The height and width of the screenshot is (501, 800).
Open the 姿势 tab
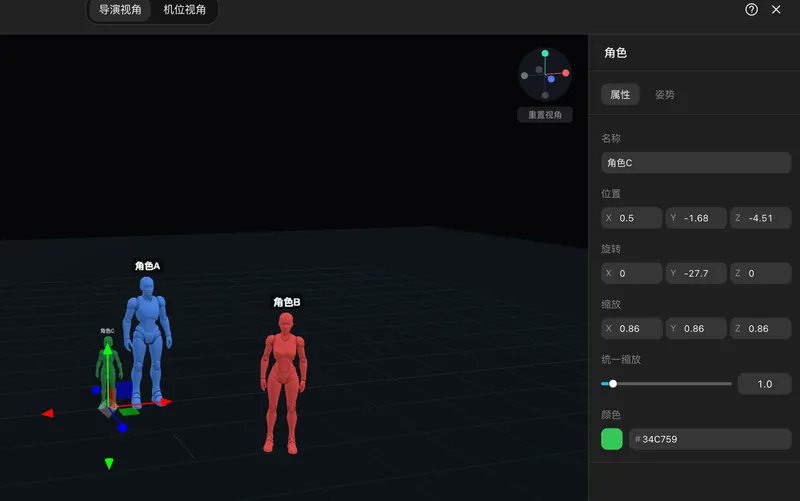pyautogui.click(x=665, y=94)
